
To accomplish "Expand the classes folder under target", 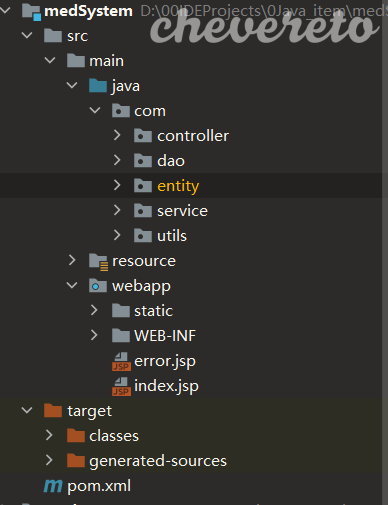I will point(49,435).
